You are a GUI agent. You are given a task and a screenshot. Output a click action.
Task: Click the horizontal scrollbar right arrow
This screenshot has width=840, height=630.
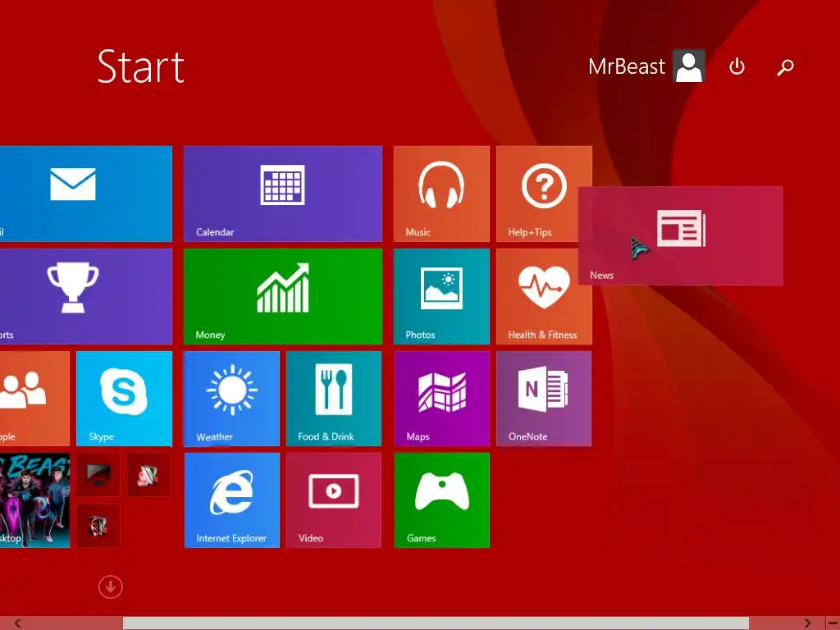[807, 623]
